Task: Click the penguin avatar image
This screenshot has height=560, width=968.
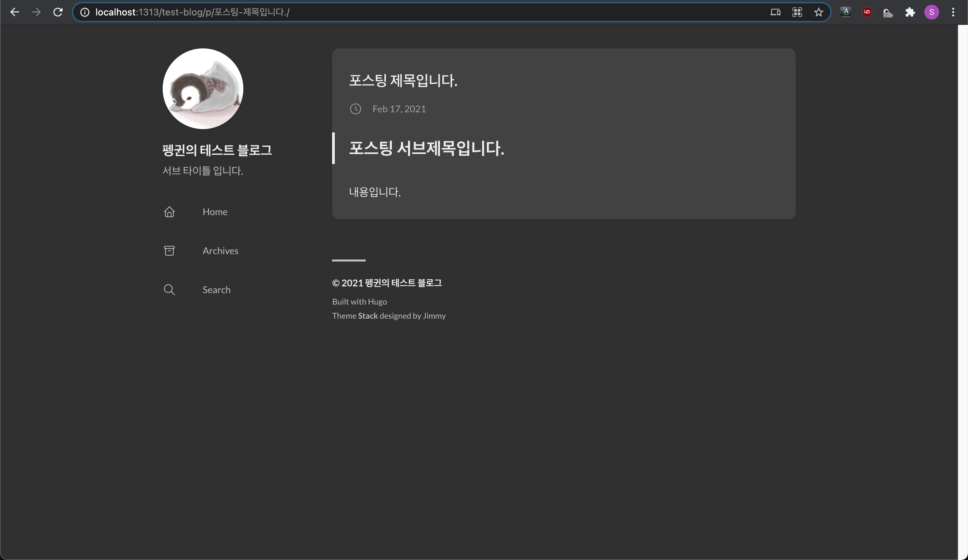Action: (203, 89)
